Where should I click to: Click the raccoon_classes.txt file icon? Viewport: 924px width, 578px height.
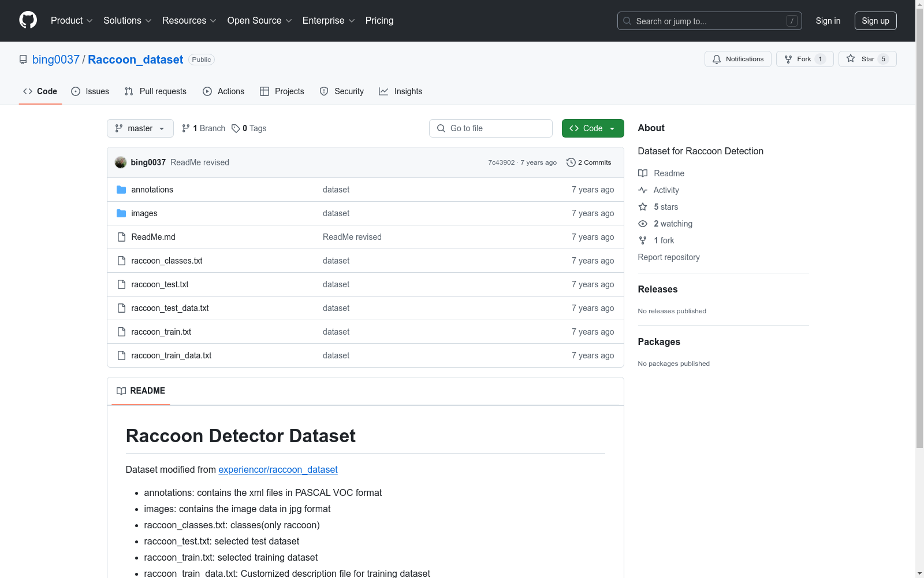(x=121, y=261)
